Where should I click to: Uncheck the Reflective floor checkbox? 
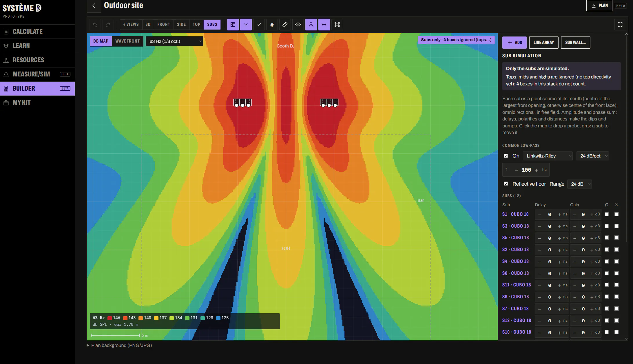(506, 184)
